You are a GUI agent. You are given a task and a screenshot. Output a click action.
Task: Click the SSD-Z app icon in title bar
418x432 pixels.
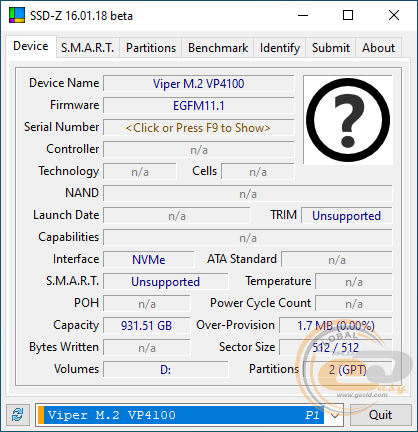pyautogui.click(x=17, y=15)
